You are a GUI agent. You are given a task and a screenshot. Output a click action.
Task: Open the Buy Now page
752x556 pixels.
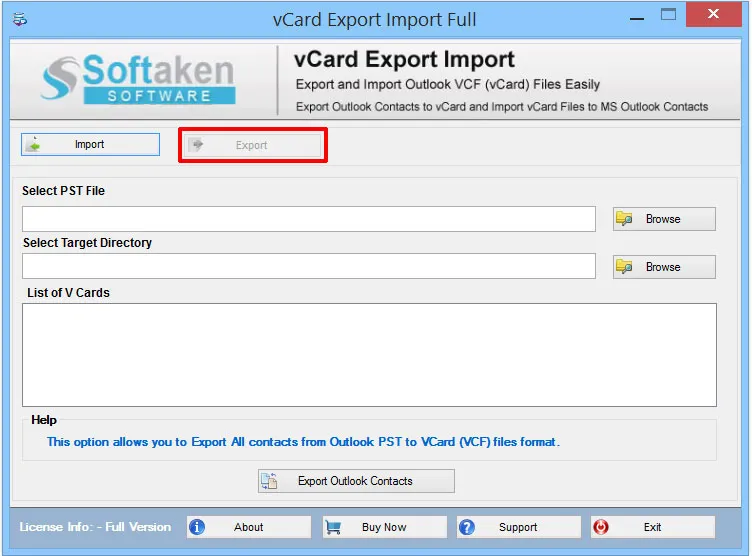tap(385, 527)
